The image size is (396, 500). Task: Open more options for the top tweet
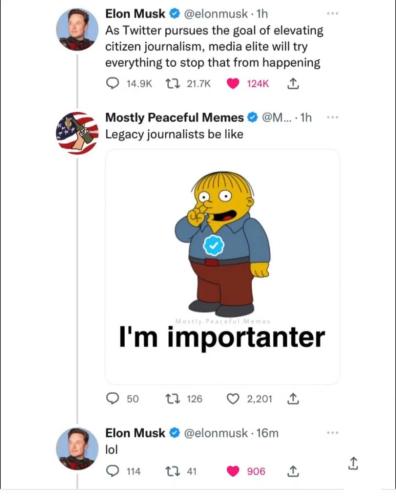pos(332,14)
